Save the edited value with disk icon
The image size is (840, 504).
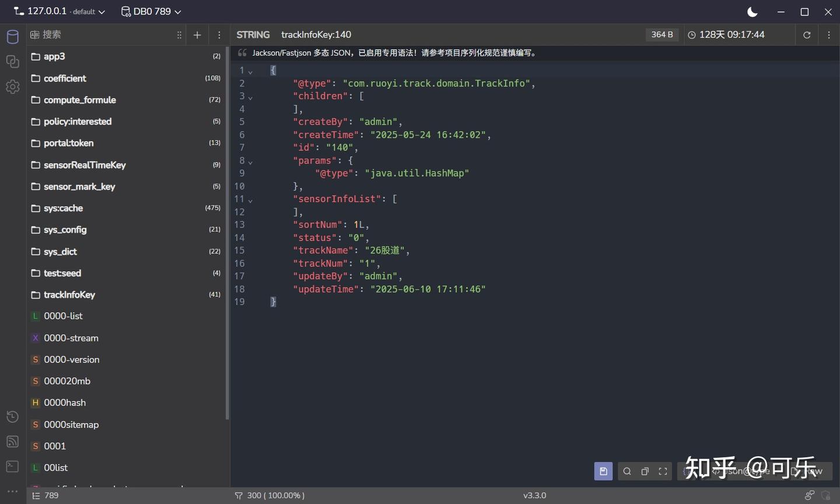click(603, 471)
